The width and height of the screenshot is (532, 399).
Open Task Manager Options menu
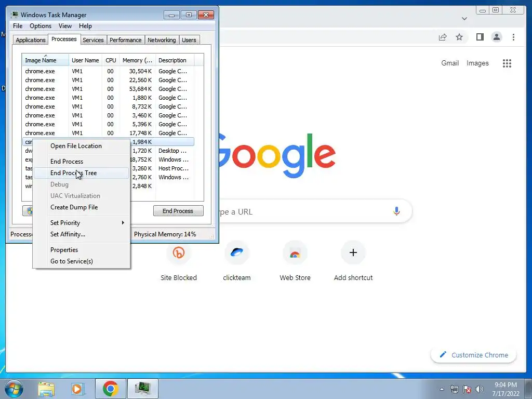41,26
